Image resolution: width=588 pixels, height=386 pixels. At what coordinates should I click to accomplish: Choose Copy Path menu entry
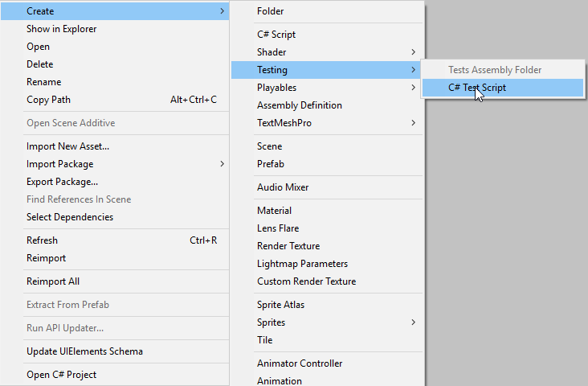[x=115, y=100]
